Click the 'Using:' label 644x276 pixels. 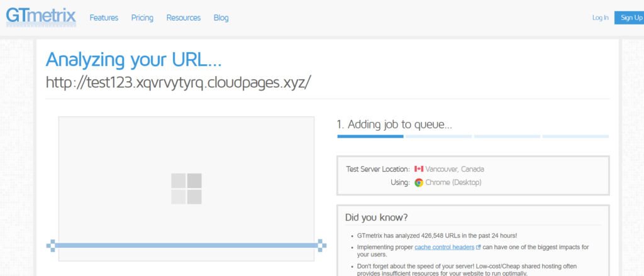pos(400,183)
